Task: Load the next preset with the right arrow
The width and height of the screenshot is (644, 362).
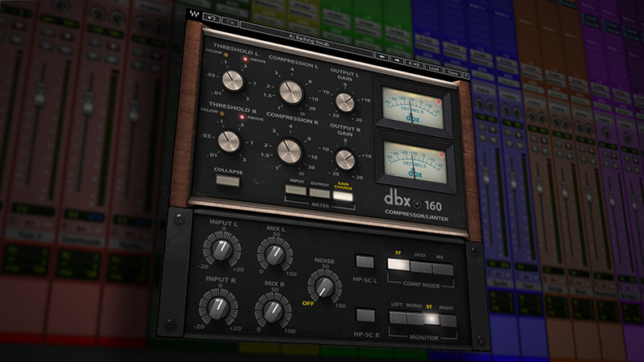Action: 397,60
